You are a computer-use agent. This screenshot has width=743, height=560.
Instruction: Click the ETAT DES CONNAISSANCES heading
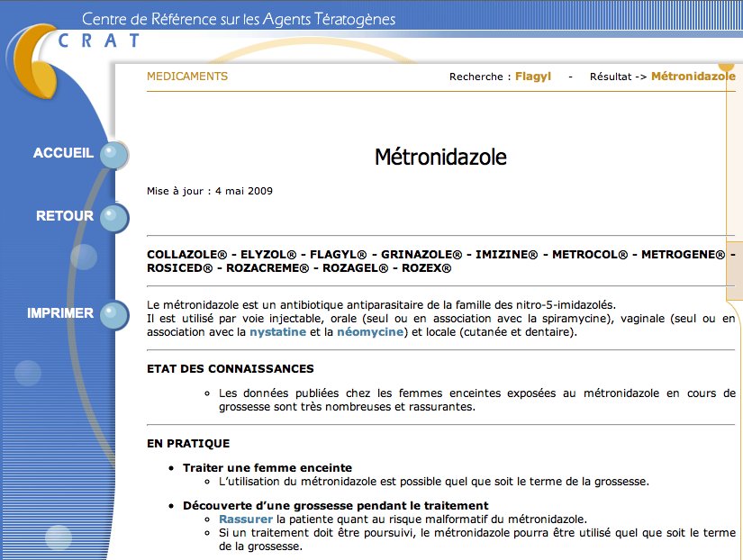pos(231,368)
